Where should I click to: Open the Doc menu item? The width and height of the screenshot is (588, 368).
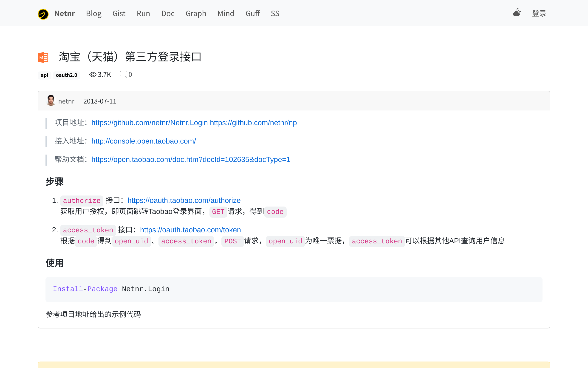point(168,13)
